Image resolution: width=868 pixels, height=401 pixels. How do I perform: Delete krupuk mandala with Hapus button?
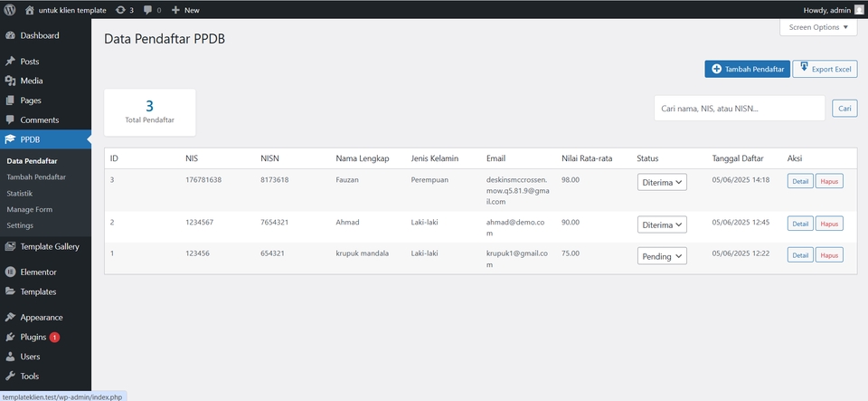(x=829, y=254)
